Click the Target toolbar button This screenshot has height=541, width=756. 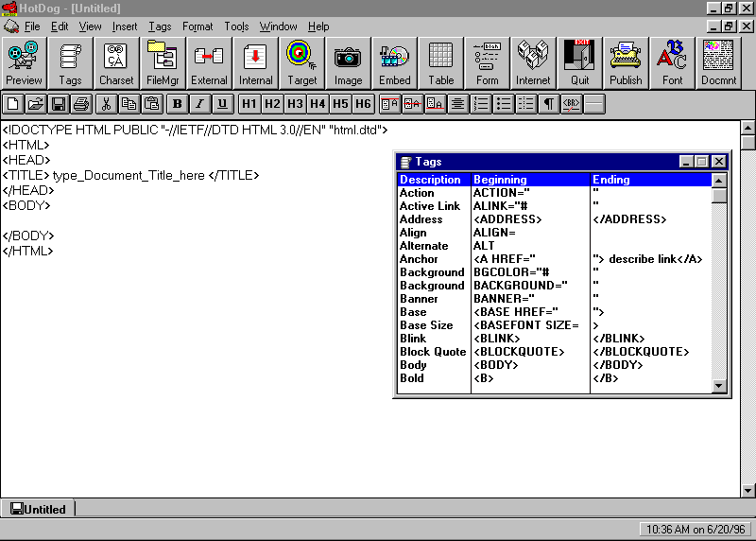301,63
